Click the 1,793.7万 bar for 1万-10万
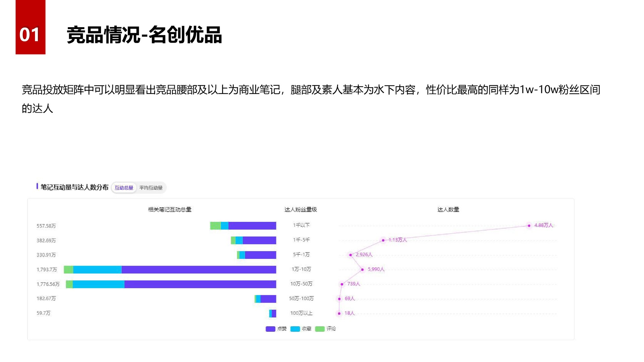The image size is (644, 362). [x=170, y=269]
